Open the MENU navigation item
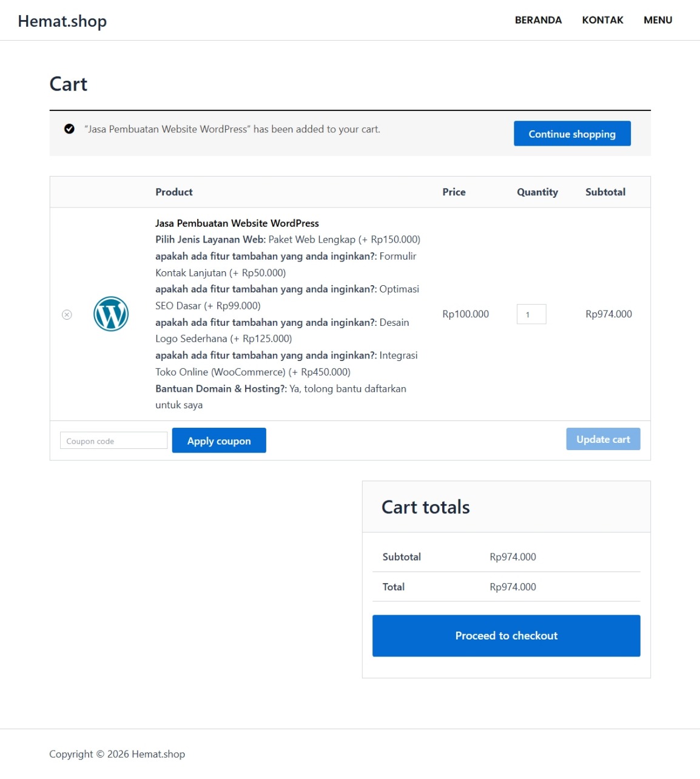700x779 pixels. coord(658,20)
